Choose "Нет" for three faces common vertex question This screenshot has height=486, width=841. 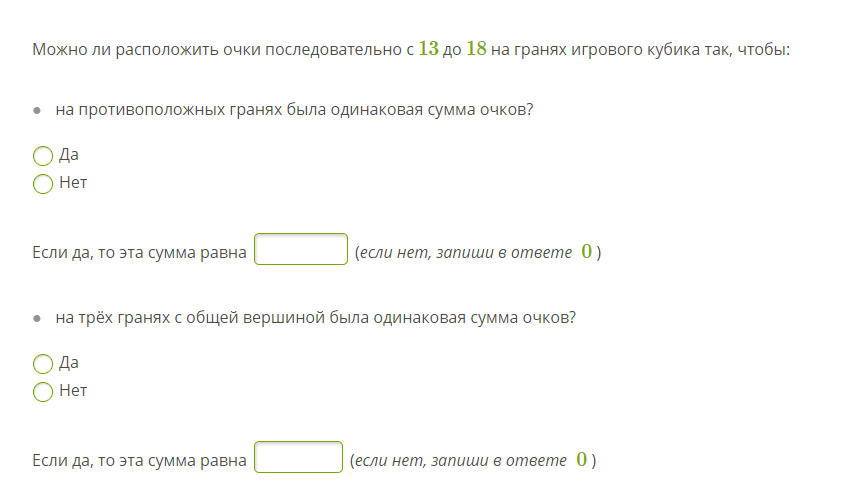pos(43,391)
